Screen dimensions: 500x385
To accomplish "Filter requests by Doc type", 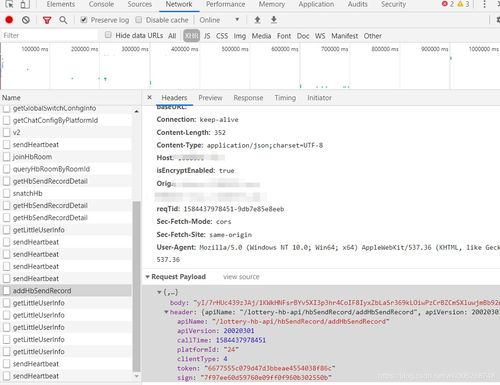I will click(303, 36).
